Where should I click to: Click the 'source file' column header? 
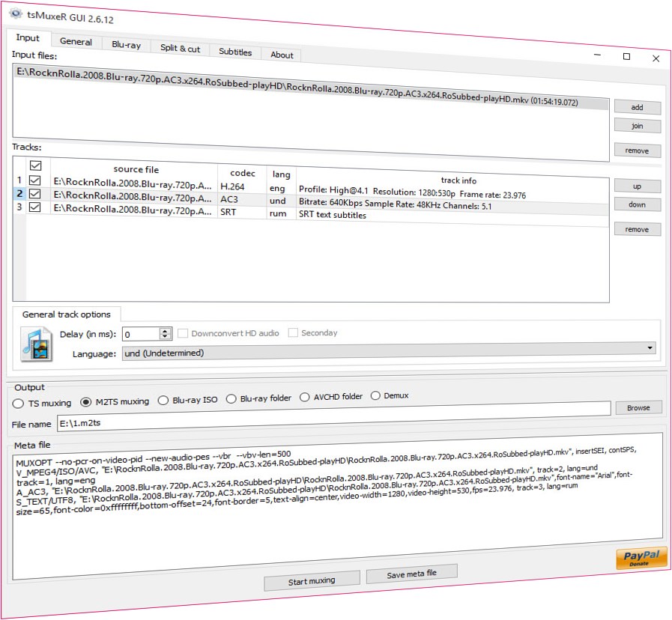click(x=136, y=169)
